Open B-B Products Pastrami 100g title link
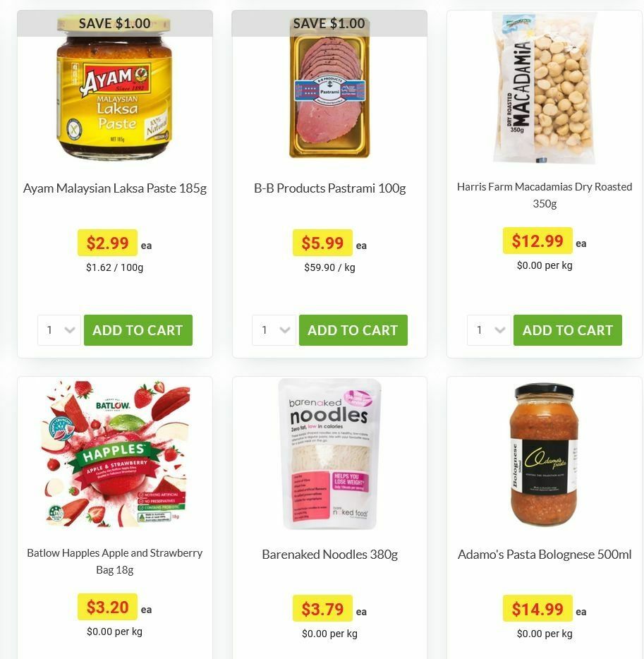644x659 pixels. pos(330,188)
